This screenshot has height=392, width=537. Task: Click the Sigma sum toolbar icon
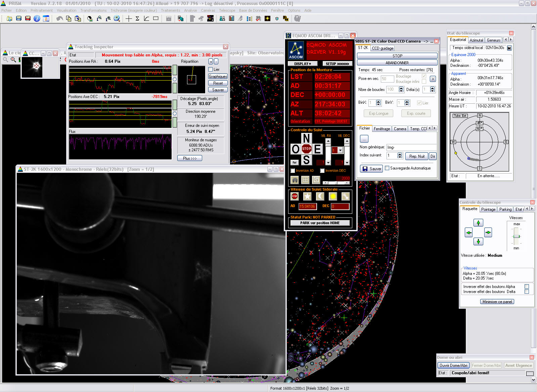(x=137, y=18)
